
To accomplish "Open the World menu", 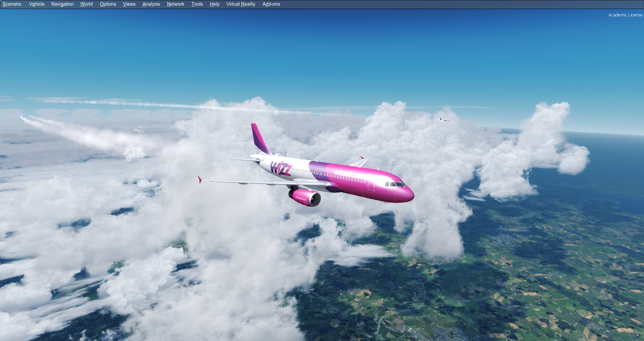I will [x=87, y=4].
